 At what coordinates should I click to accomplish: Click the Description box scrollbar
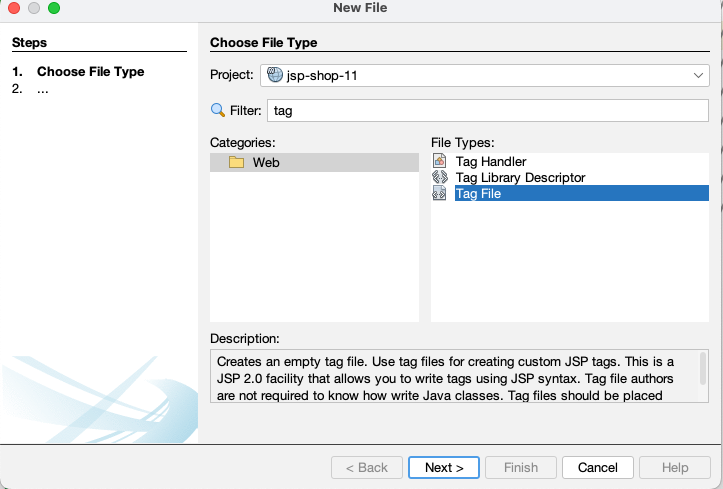(x=703, y=366)
